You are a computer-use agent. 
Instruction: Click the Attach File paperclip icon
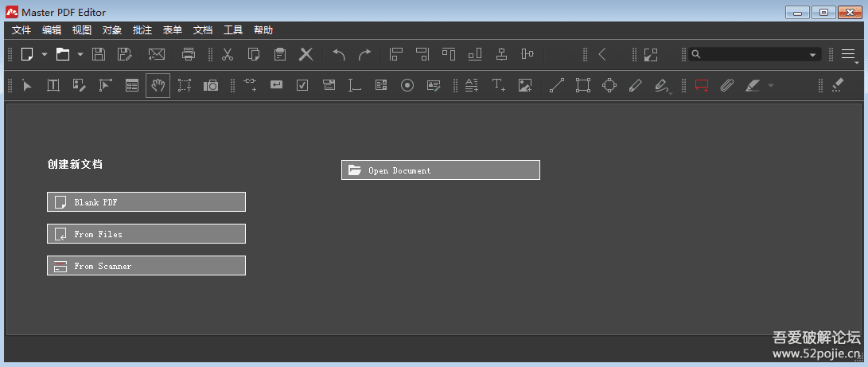[726, 85]
